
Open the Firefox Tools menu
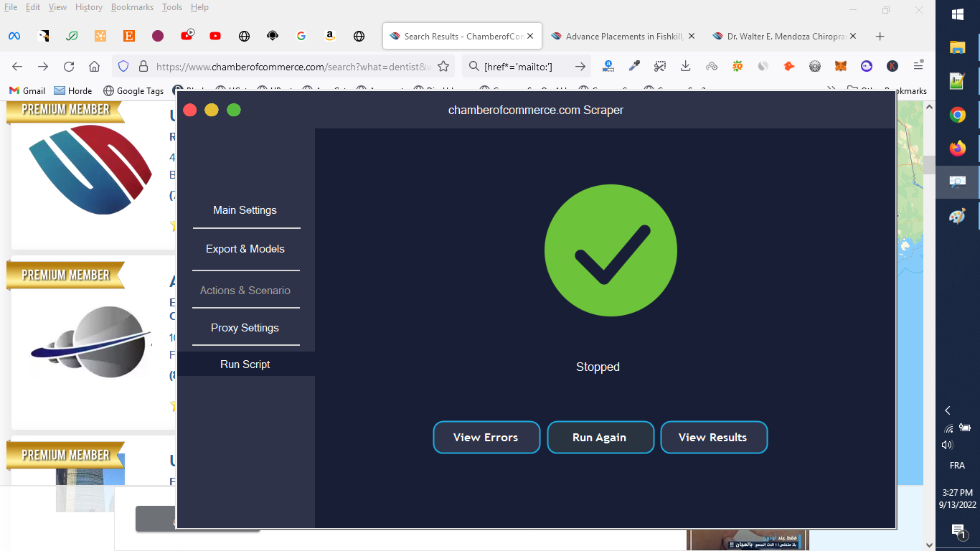pyautogui.click(x=172, y=7)
